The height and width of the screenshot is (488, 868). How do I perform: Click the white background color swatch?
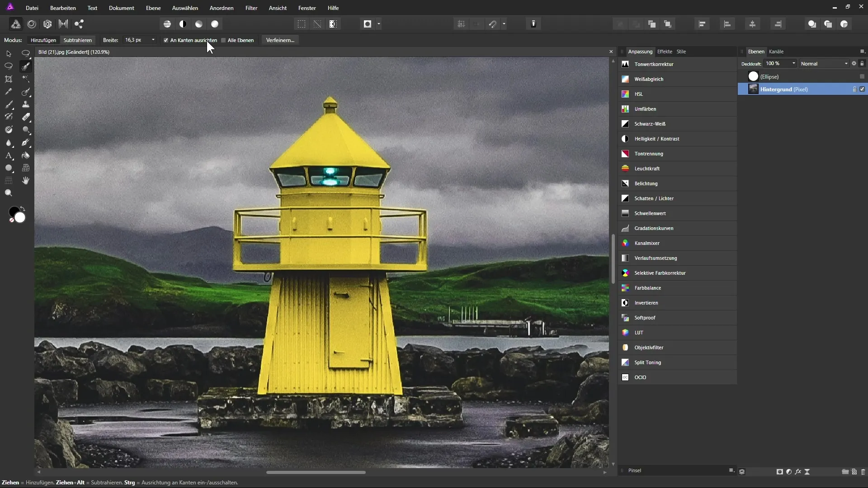coord(20,218)
